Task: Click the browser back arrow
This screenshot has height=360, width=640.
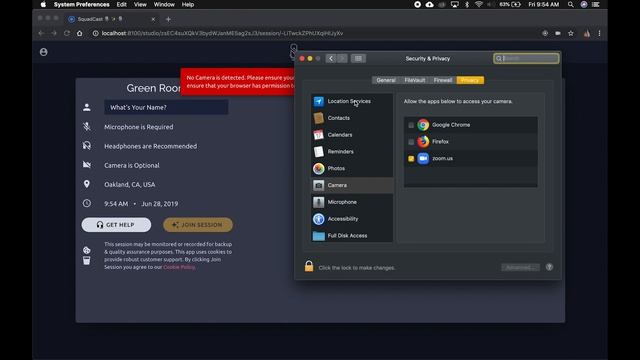Action: (x=41, y=33)
